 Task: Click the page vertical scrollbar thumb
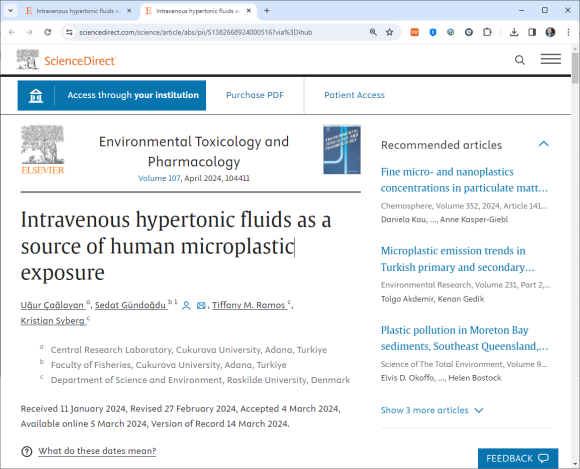click(575, 68)
